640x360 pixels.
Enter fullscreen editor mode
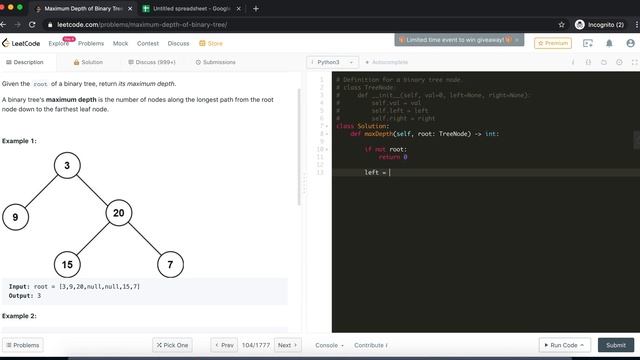pos(634,62)
